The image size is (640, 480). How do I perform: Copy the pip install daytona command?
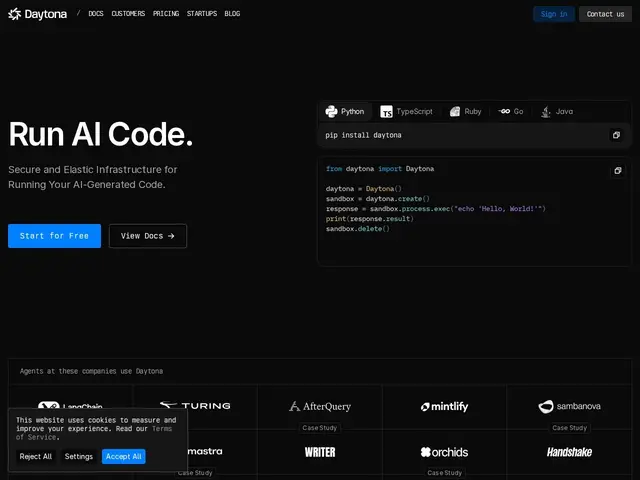[x=616, y=135]
